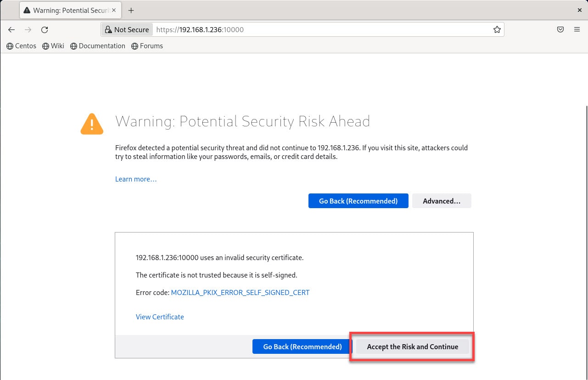Bookmark this page with the star icon
588x380 pixels.
tap(497, 29)
